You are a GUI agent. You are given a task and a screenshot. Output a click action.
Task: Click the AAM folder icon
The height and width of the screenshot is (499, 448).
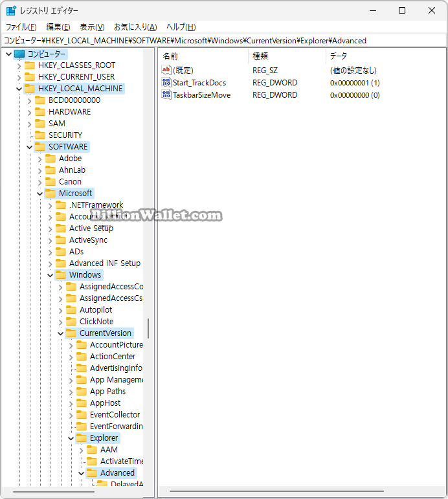(92, 450)
